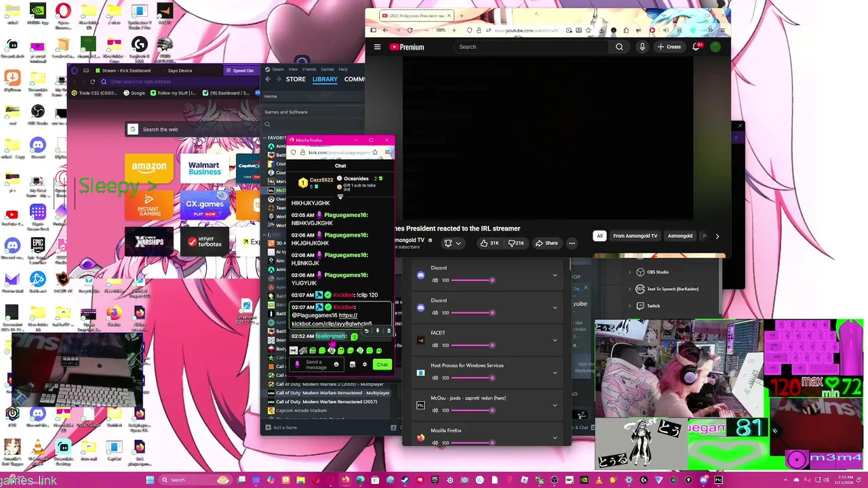Open Steam STORE tab
Viewport: 868px width, 488px height.
pos(296,79)
